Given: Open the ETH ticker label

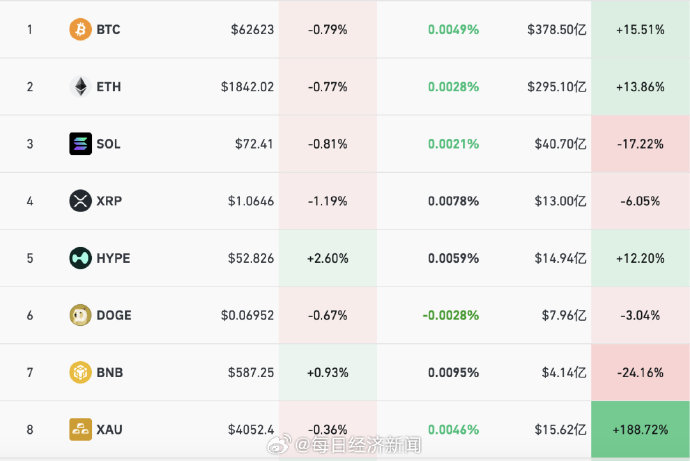Looking at the screenshot, I should click(109, 87).
